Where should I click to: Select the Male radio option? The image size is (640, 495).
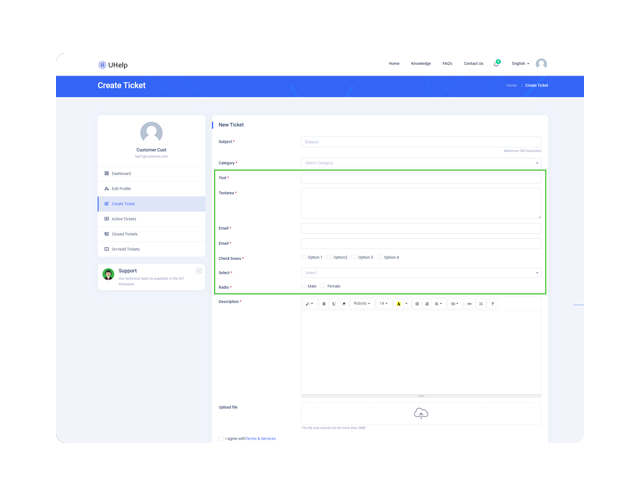[303, 286]
